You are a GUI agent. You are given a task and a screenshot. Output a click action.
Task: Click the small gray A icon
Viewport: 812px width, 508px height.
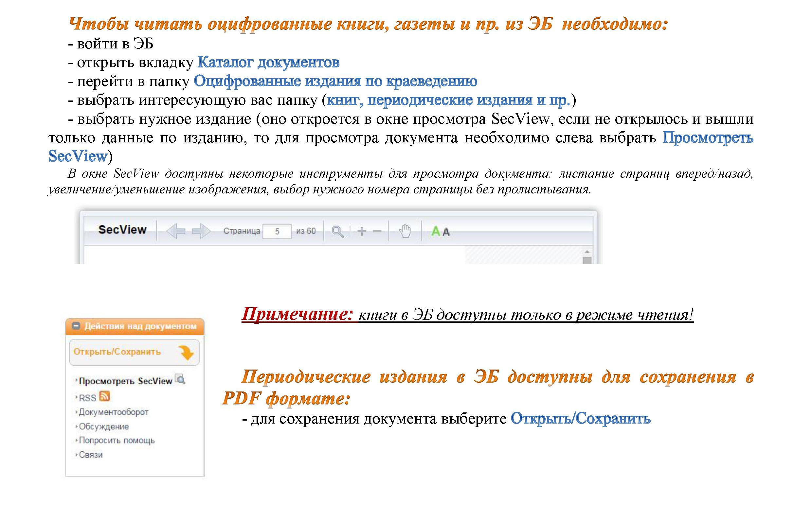(x=446, y=232)
